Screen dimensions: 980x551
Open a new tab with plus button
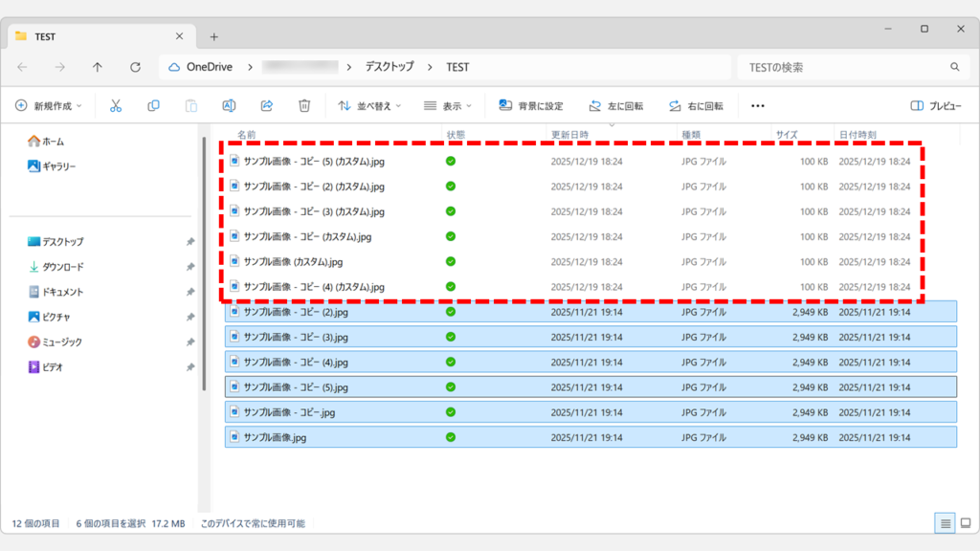[214, 36]
